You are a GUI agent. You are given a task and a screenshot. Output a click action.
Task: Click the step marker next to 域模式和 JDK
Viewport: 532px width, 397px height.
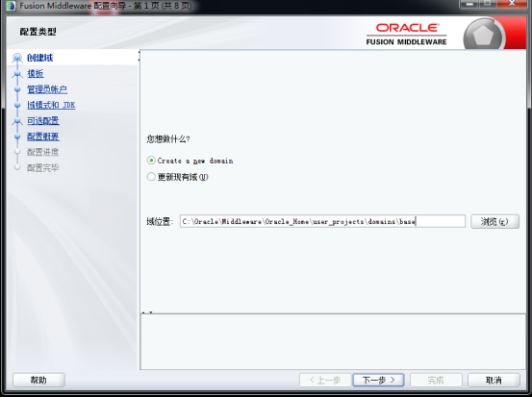[x=17, y=105]
